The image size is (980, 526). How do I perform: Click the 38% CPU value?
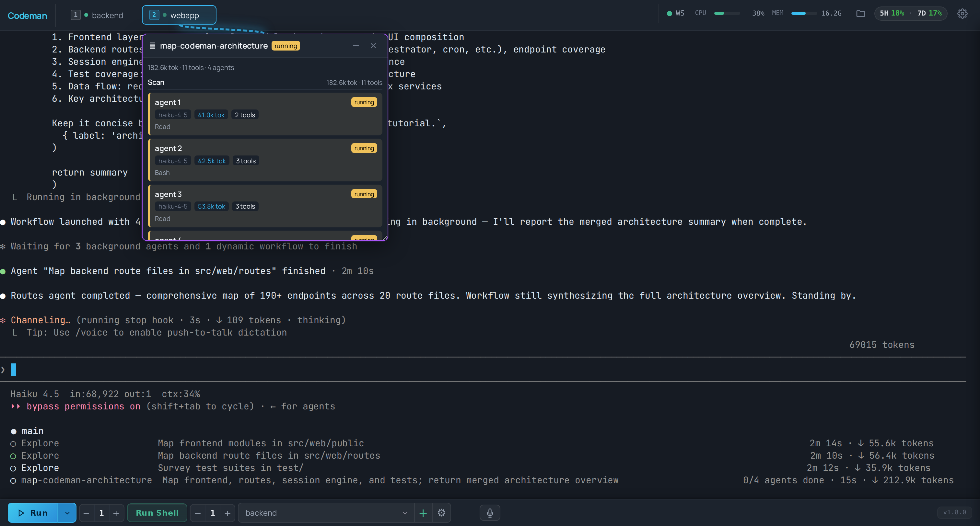(758, 13)
